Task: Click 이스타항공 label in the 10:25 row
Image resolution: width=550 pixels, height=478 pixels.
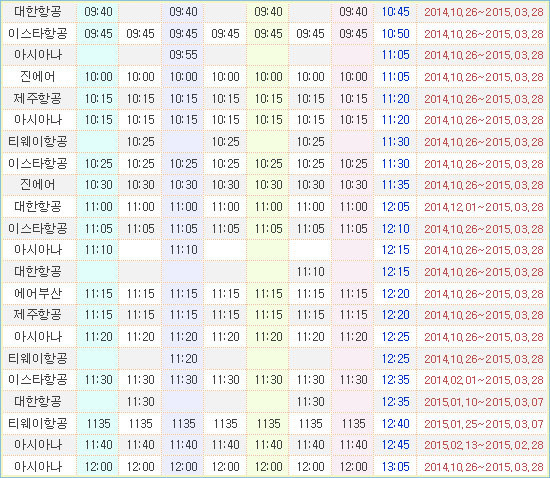Action: pos(38,163)
